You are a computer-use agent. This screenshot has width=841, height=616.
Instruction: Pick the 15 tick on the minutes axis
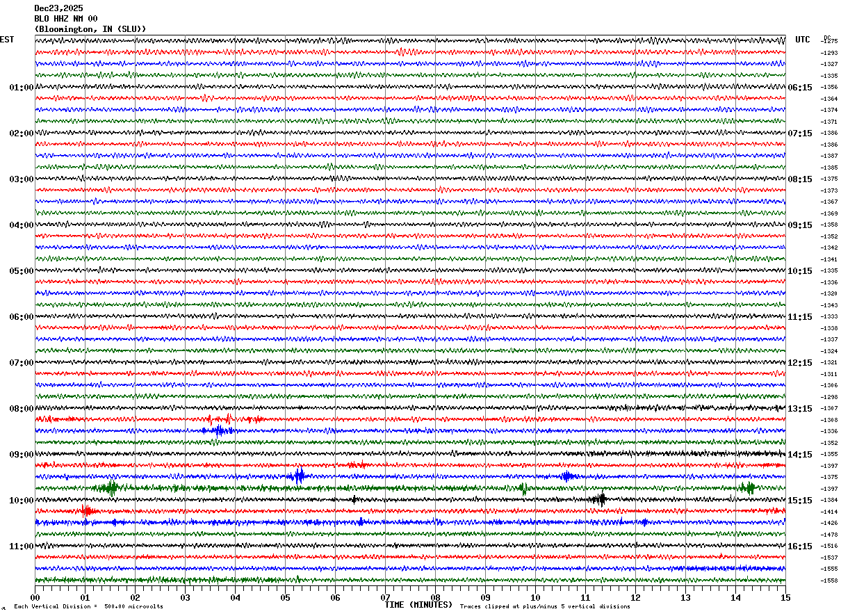coord(785,597)
